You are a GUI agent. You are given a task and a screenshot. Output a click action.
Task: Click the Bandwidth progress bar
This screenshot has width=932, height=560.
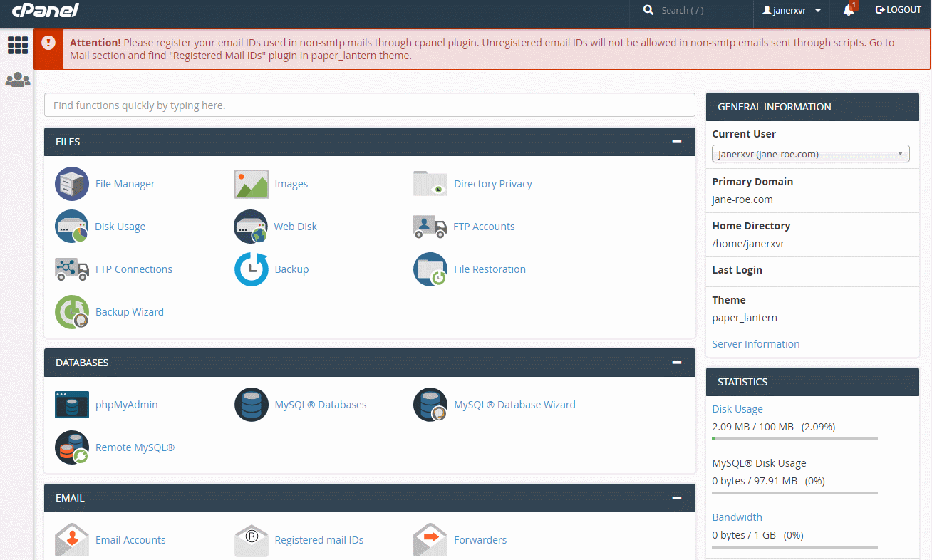794,547
